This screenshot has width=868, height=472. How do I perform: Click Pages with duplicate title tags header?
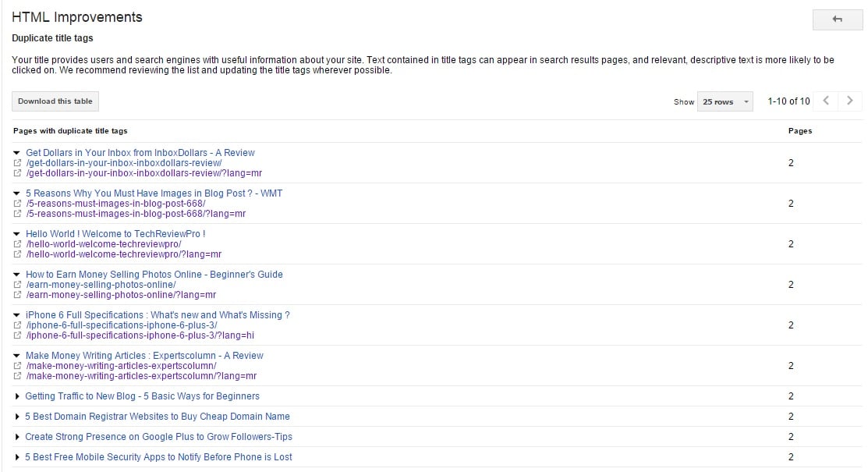pos(70,131)
